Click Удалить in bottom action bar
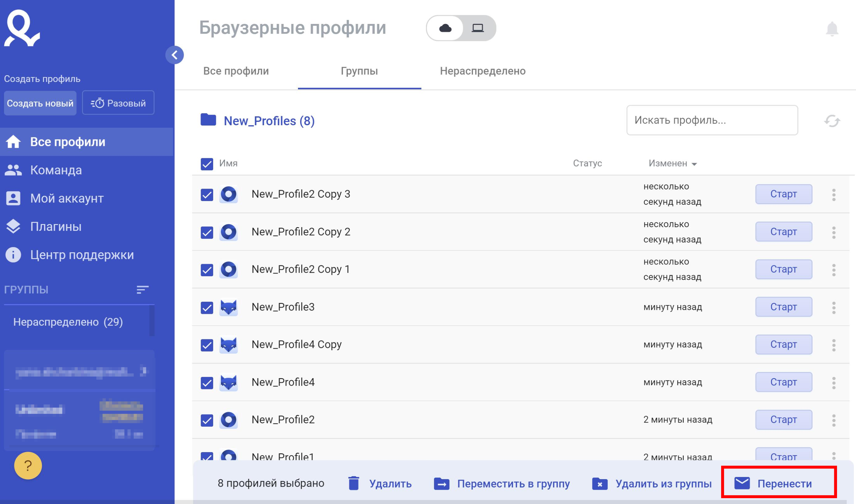 [380, 483]
